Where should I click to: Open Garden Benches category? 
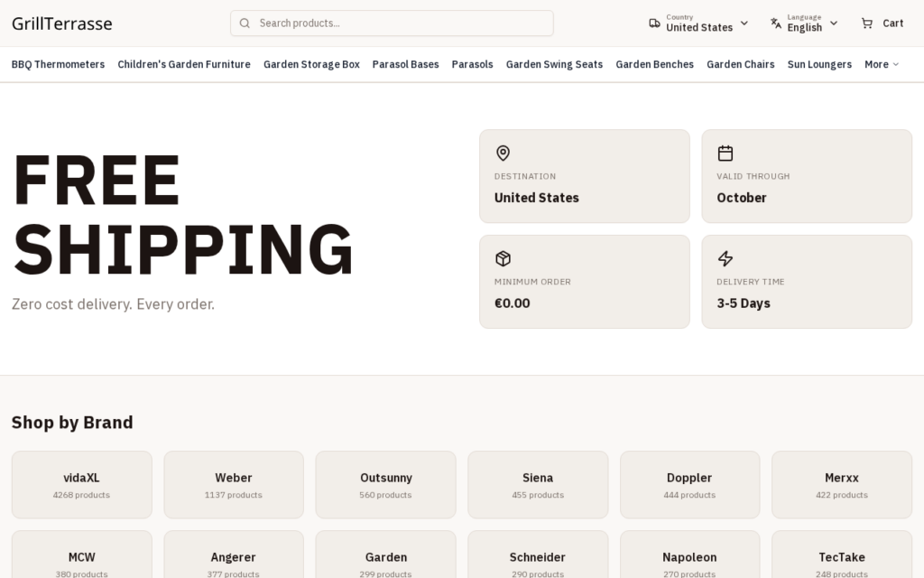655,64
